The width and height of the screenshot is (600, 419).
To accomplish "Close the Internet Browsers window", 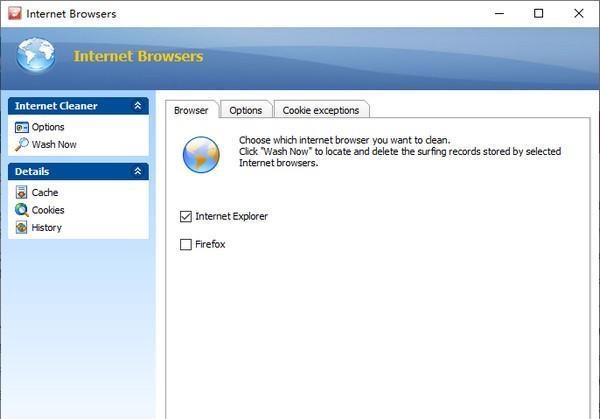I will click(579, 13).
